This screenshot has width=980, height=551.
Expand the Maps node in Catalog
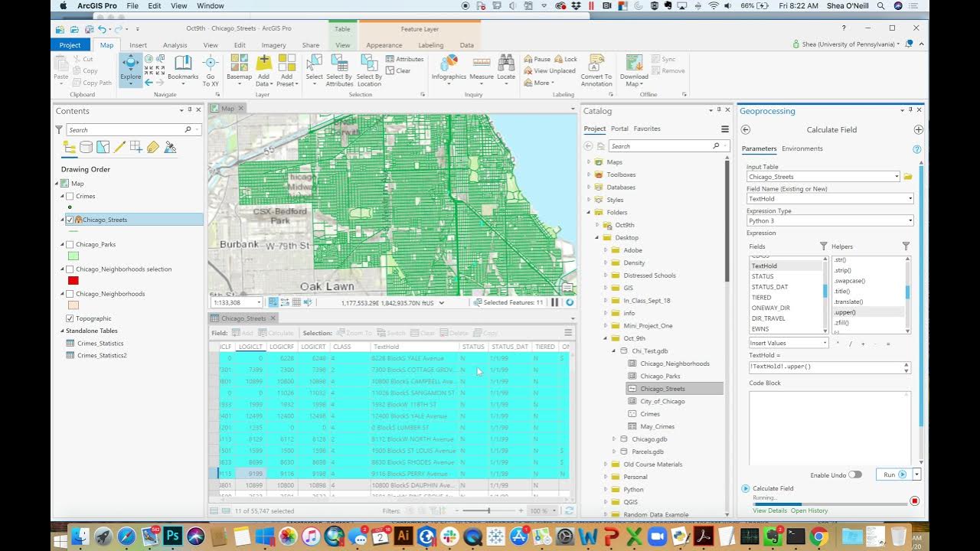(x=589, y=162)
